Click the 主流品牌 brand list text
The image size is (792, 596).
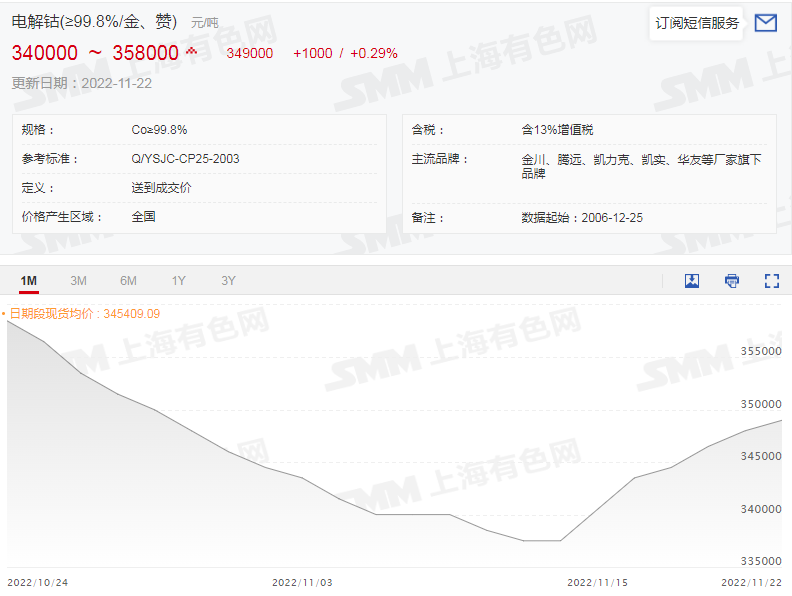(x=641, y=165)
